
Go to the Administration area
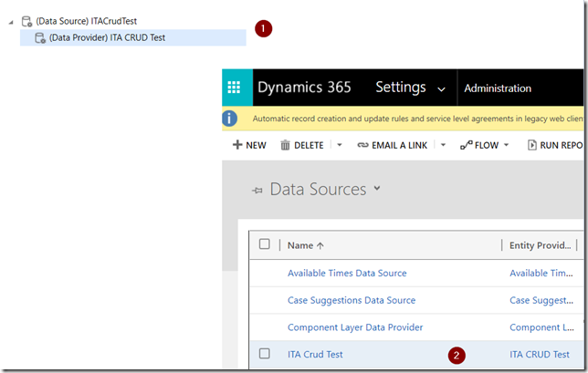click(x=498, y=88)
